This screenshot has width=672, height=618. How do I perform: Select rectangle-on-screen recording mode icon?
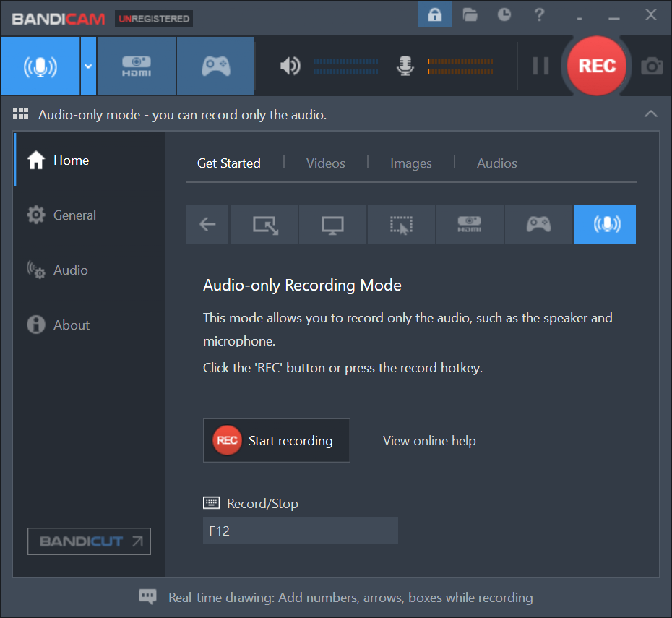coord(264,224)
